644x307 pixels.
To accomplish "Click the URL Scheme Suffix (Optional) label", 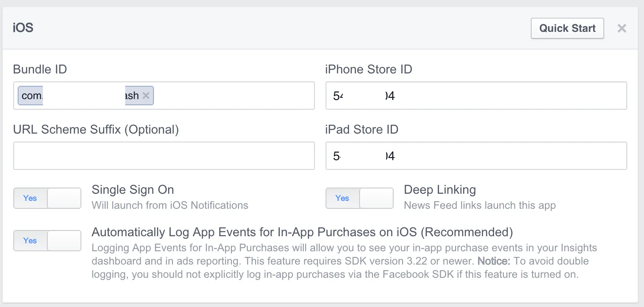I will click(96, 130).
